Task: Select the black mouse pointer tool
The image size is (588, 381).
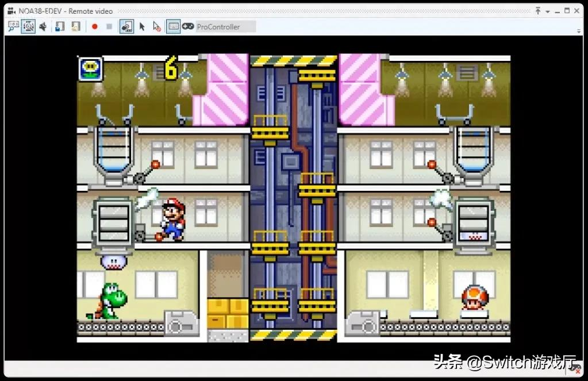Action: (x=142, y=26)
